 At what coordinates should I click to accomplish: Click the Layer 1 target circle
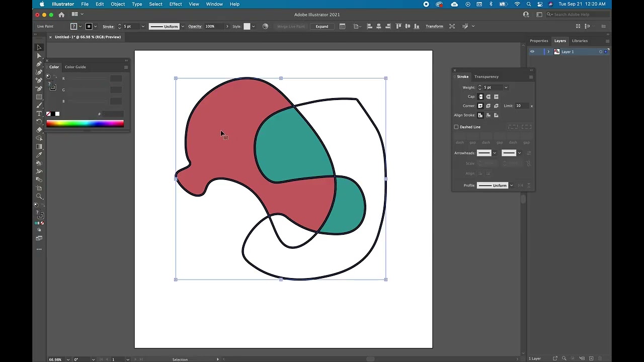click(601, 52)
